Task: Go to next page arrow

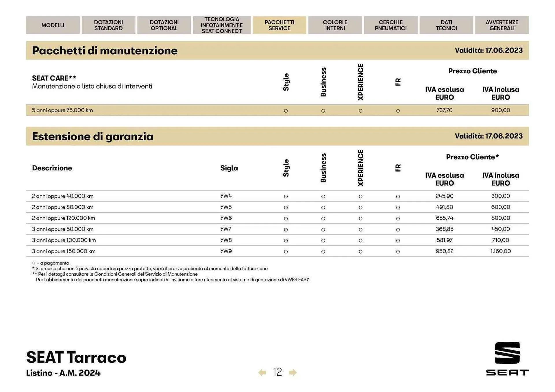Action: click(293, 372)
